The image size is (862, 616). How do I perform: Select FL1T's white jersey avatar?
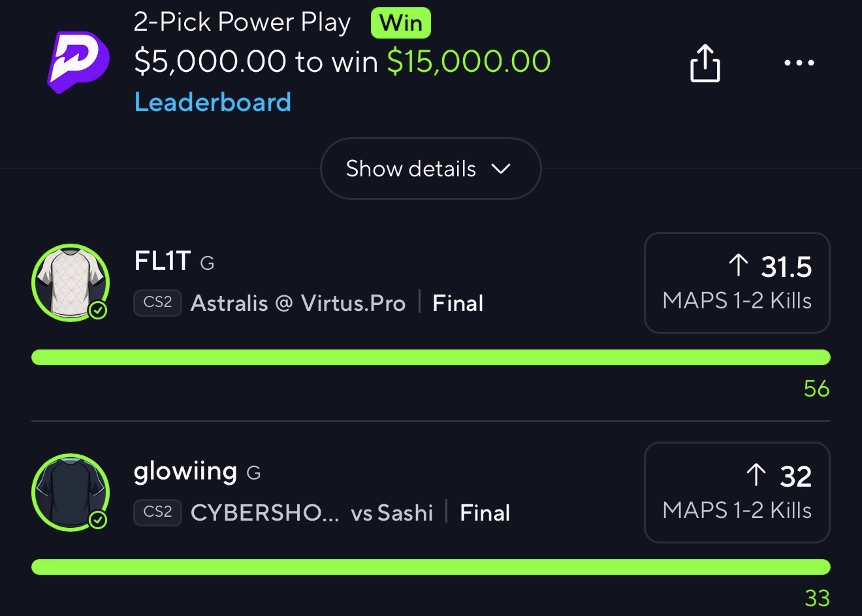71,283
